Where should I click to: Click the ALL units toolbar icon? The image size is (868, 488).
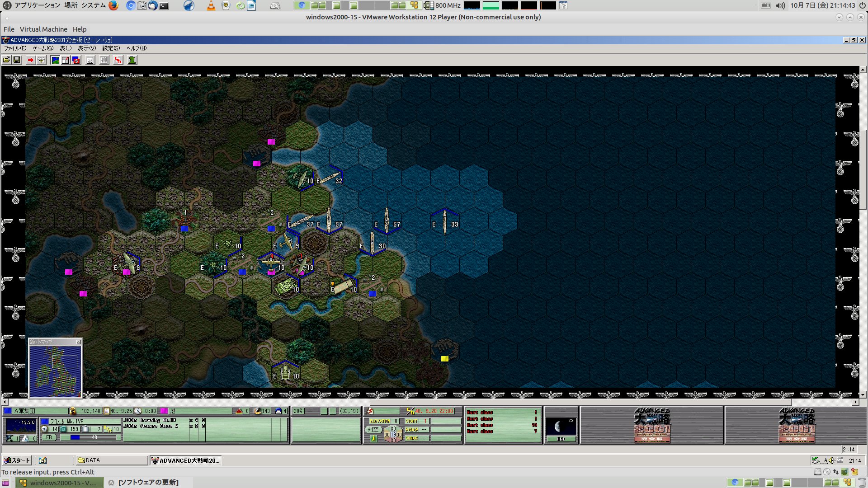point(104,60)
